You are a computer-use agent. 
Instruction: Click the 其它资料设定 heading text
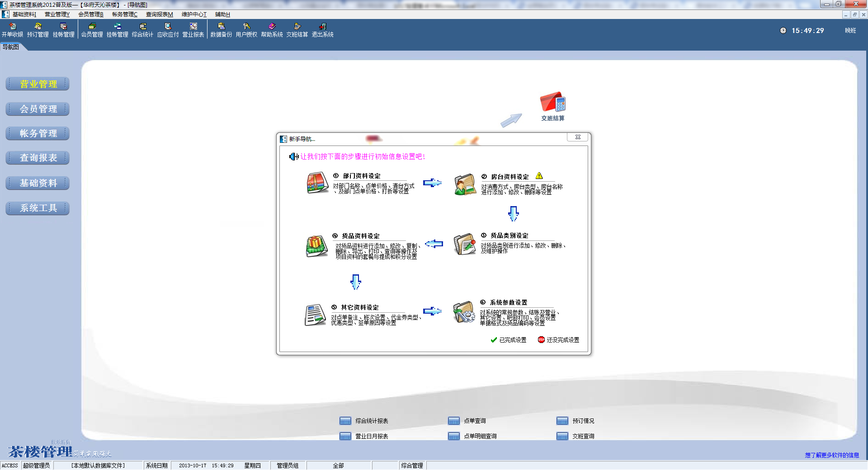pos(360,307)
